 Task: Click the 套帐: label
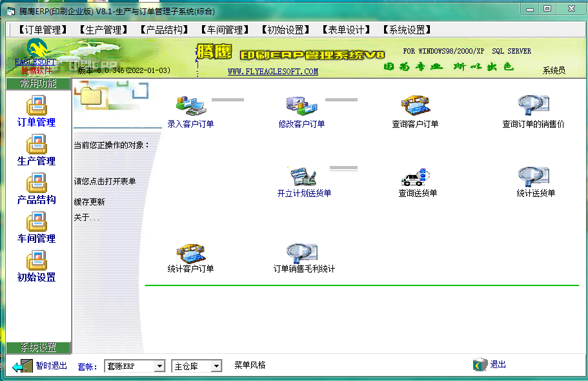point(87,367)
